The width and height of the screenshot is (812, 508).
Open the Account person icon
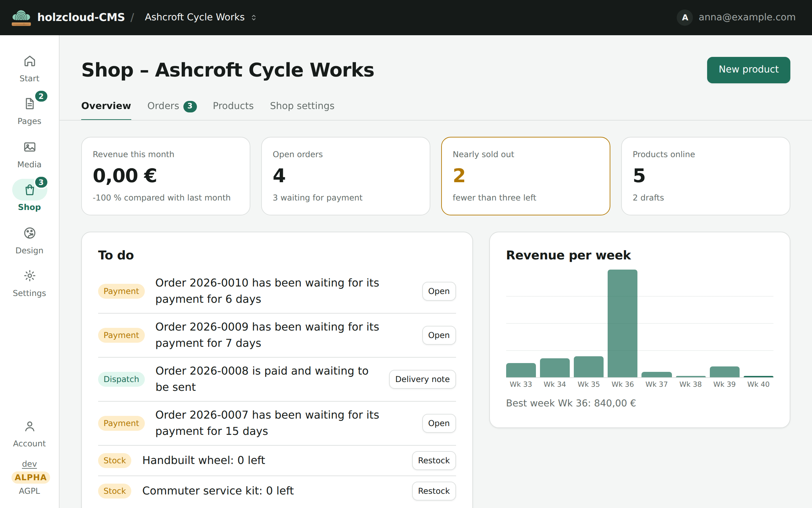pos(29,427)
